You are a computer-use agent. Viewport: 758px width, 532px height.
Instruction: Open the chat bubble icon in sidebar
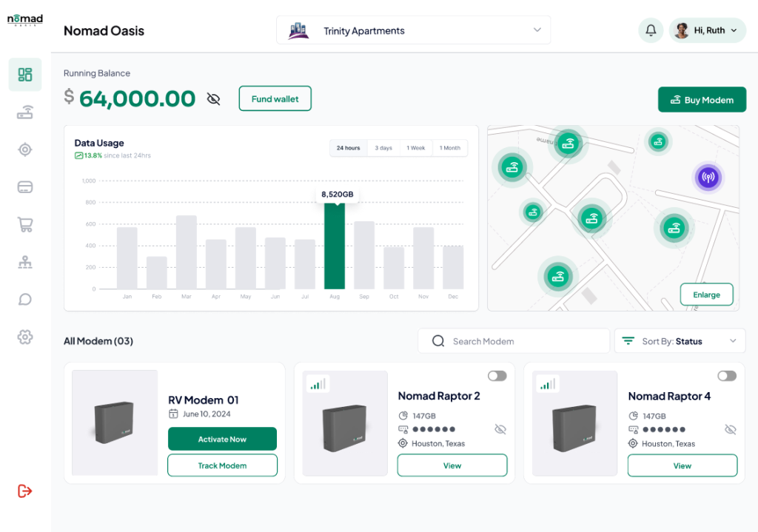[x=25, y=300]
